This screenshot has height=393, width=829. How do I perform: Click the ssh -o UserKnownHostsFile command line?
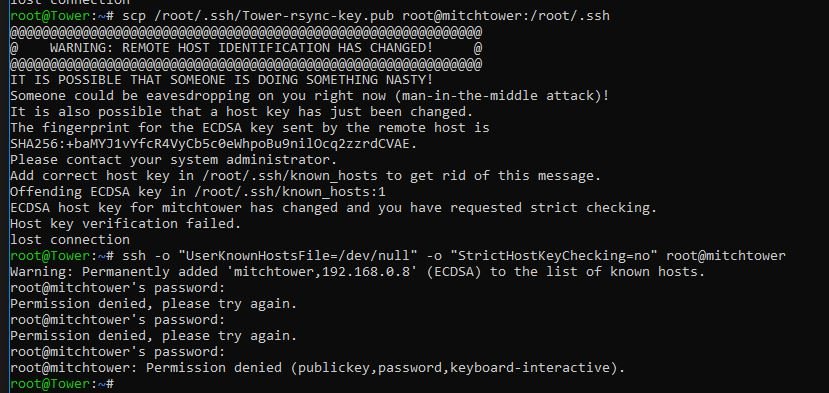(398, 256)
